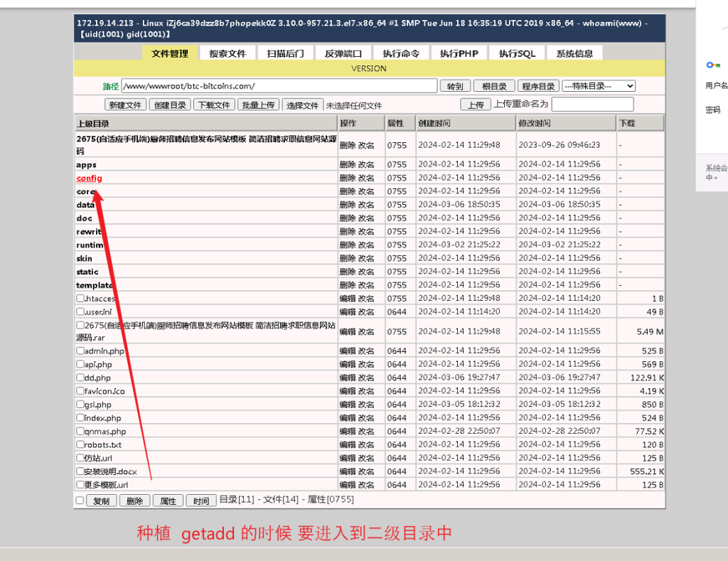Viewport: 728px width, 561px height.
Task: Click the 选择文件 file chooser button
Action: [x=303, y=105]
